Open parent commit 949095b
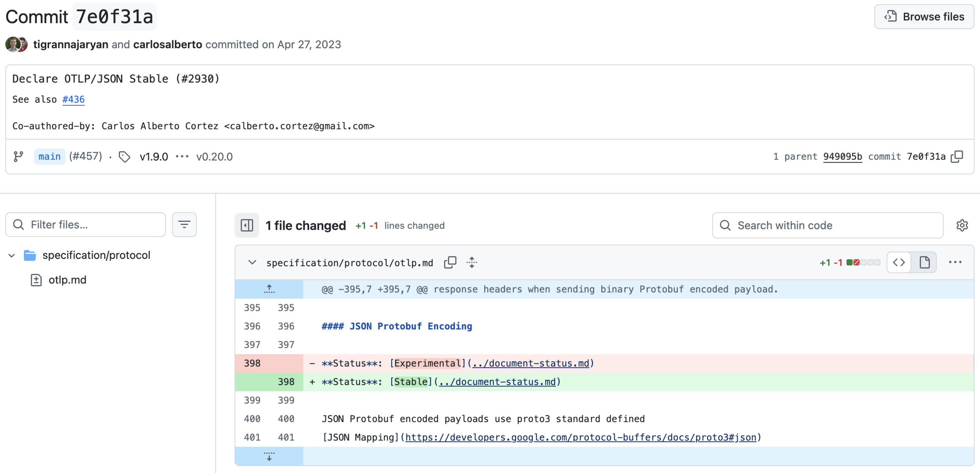Viewport: 980px width, 473px height. point(842,156)
